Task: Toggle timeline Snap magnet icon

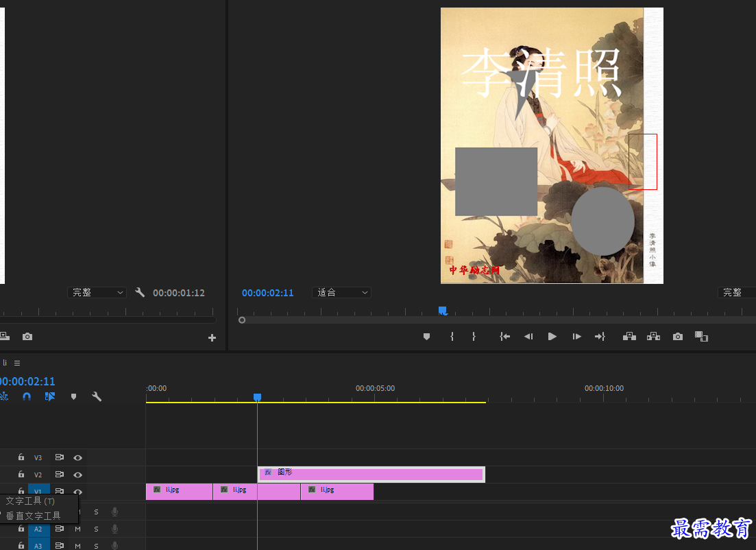Action: pos(27,396)
